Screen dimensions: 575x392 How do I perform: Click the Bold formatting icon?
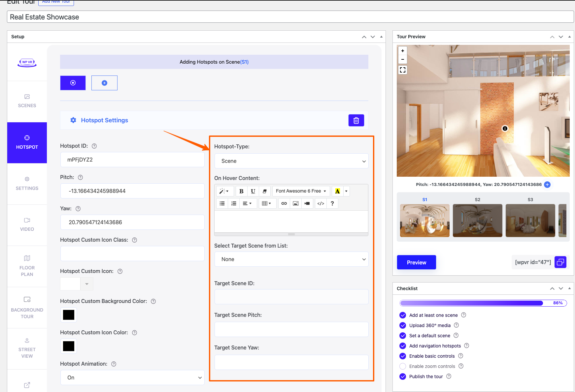pyautogui.click(x=241, y=191)
